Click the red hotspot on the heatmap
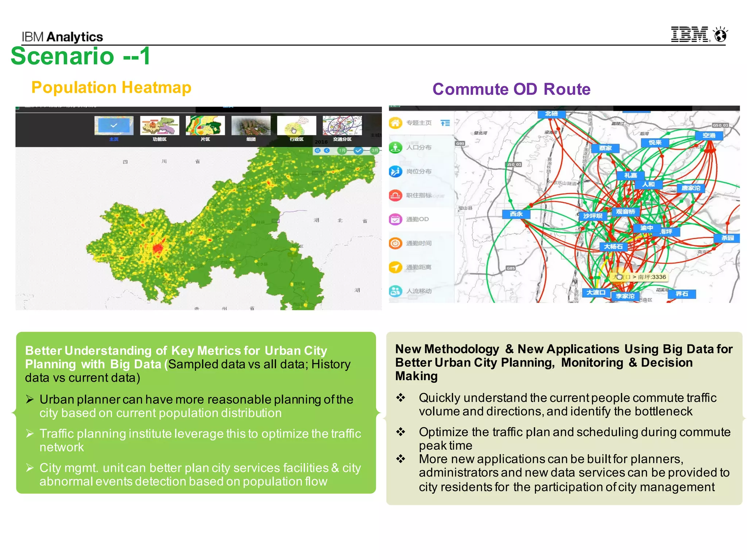Image resolution: width=747 pixels, height=560 pixels. coord(158,248)
